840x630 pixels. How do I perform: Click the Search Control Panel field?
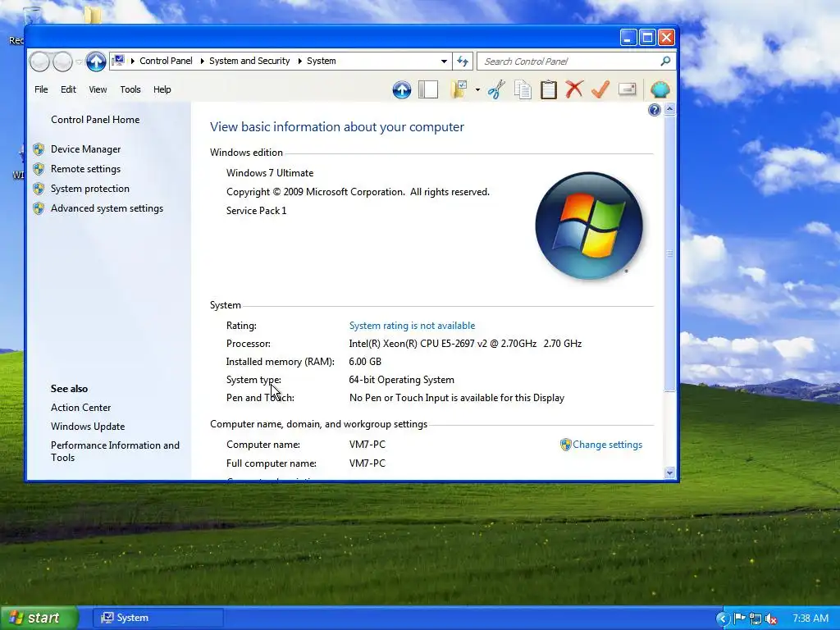[571, 61]
